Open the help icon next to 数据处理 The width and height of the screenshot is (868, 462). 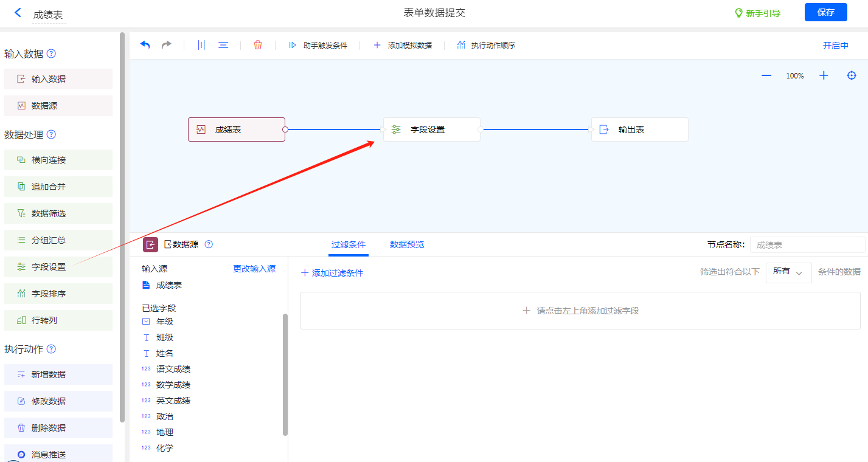coord(51,134)
